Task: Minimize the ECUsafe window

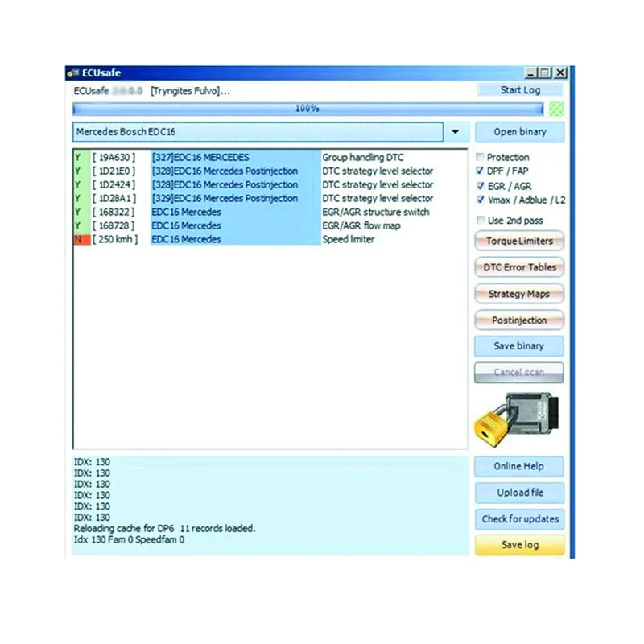Action: (x=530, y=73)
